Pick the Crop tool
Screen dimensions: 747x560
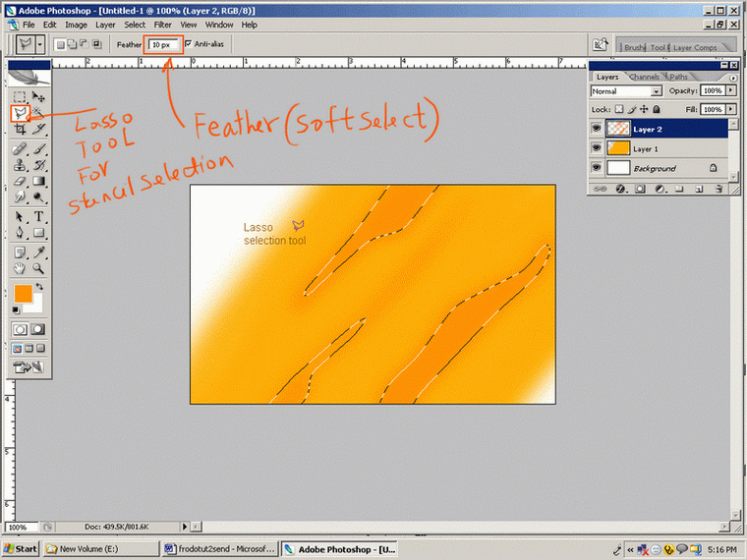pos(20,129)
